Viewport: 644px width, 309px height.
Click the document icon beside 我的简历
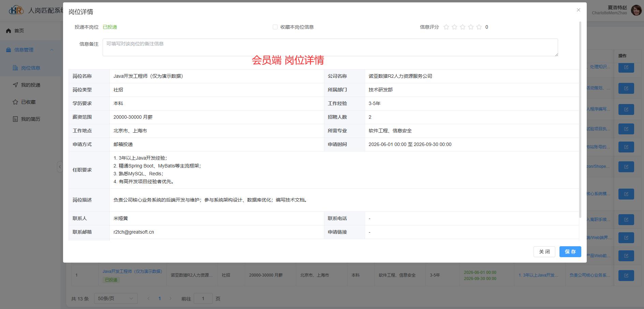coord(15,119)
